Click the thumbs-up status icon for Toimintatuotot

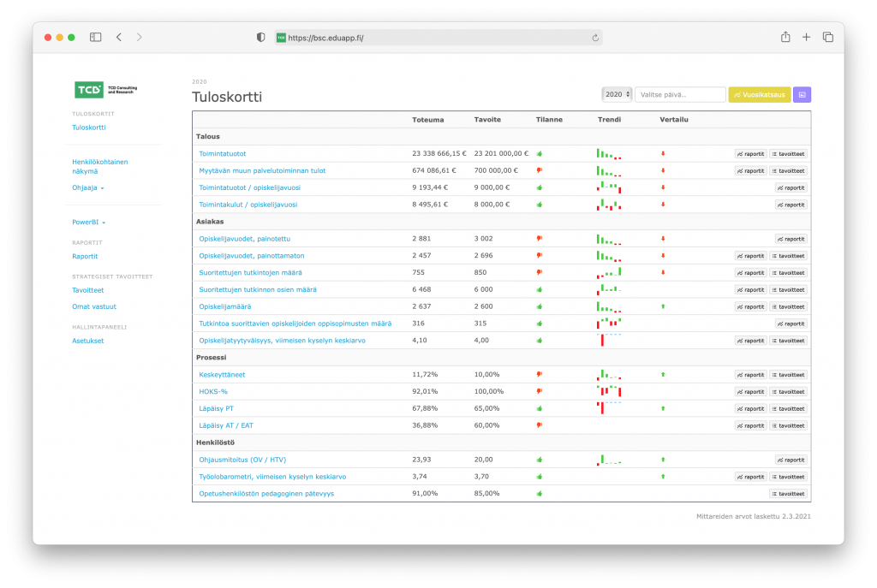[x=540, y=154]
